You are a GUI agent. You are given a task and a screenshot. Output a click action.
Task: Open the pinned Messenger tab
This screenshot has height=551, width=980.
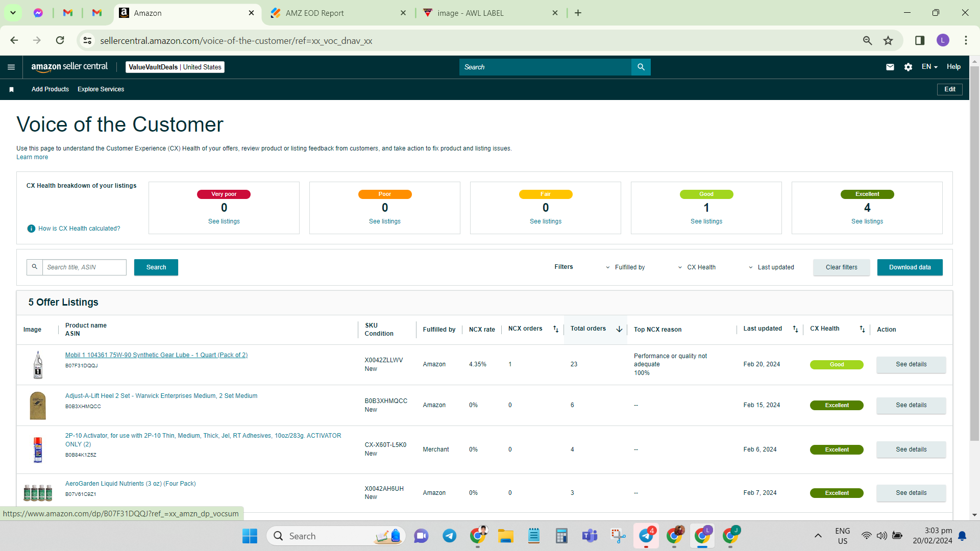tap(38, 13)
